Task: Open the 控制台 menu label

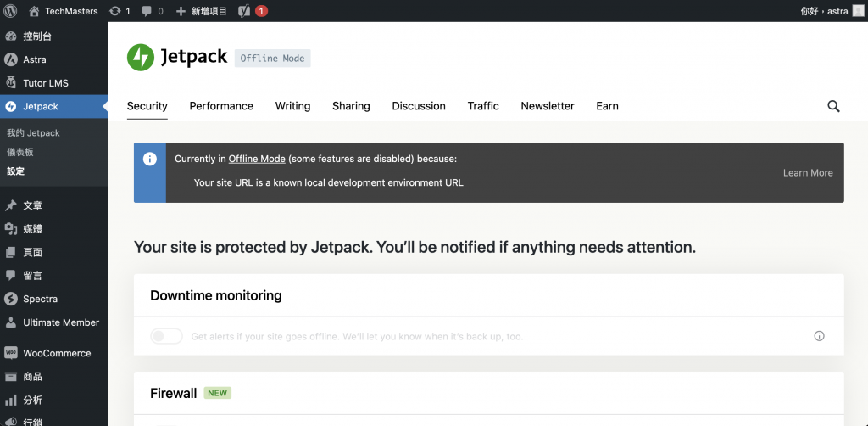Action: point(37,36)
